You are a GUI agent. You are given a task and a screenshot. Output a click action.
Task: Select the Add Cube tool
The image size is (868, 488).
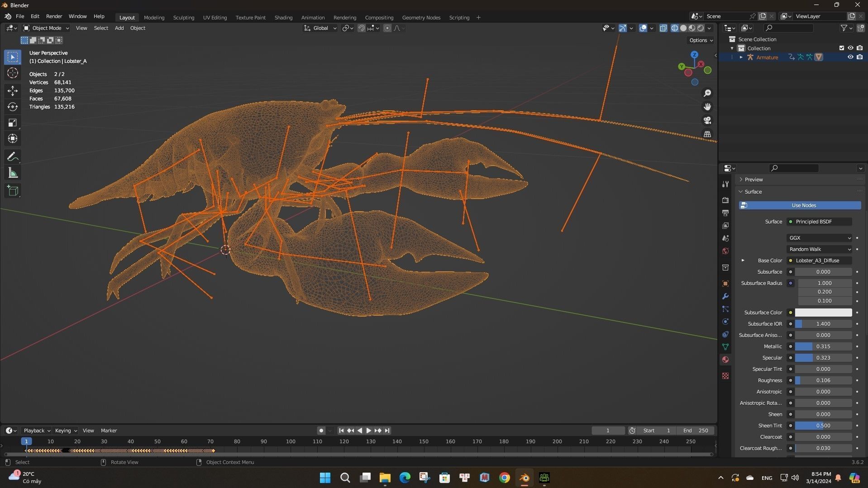(13, 191)
